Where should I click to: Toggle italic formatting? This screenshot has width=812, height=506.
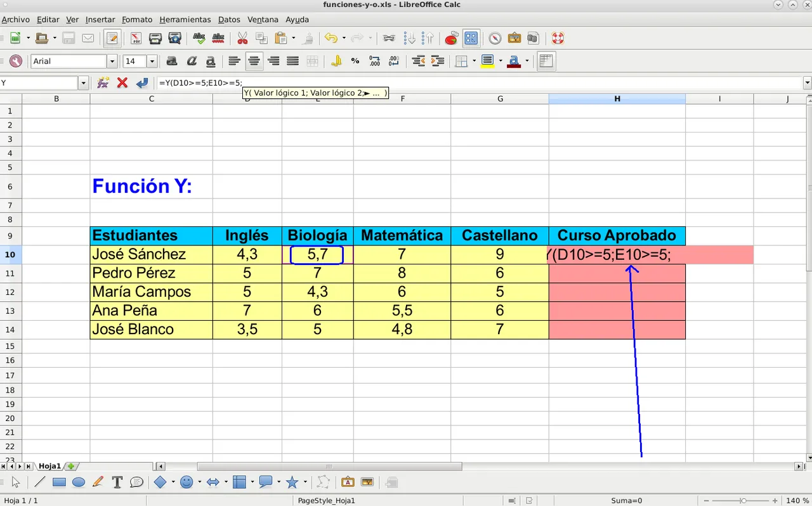click(191, 61)
